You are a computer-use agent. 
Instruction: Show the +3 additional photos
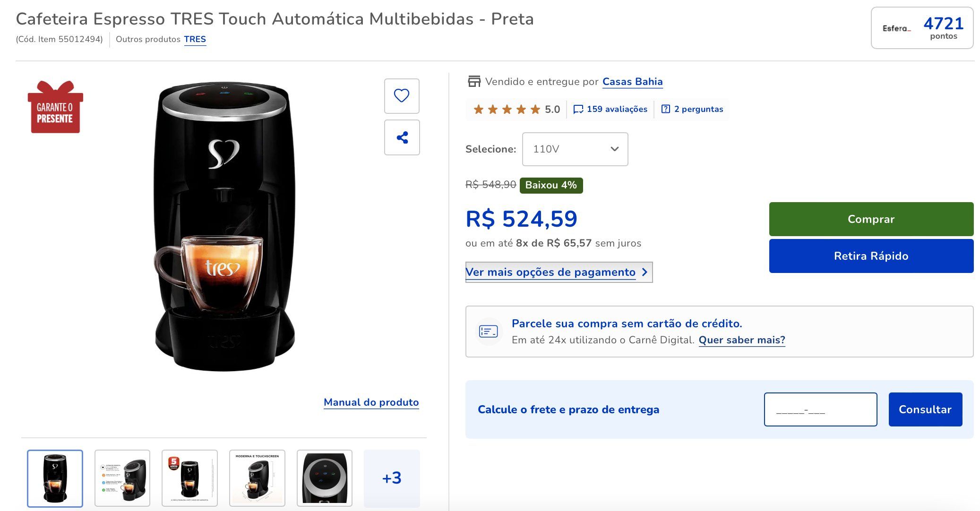point(392,478)
